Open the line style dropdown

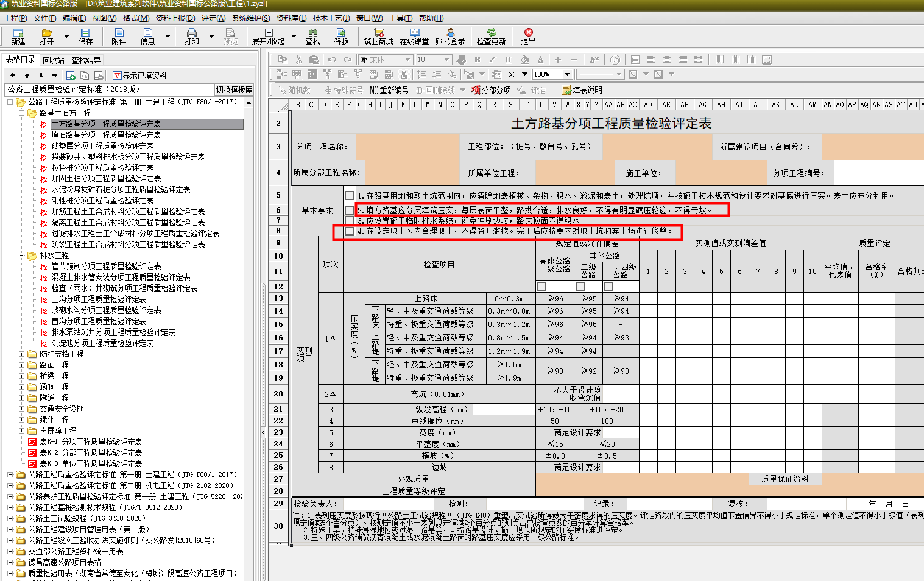[x=619, y=74]
